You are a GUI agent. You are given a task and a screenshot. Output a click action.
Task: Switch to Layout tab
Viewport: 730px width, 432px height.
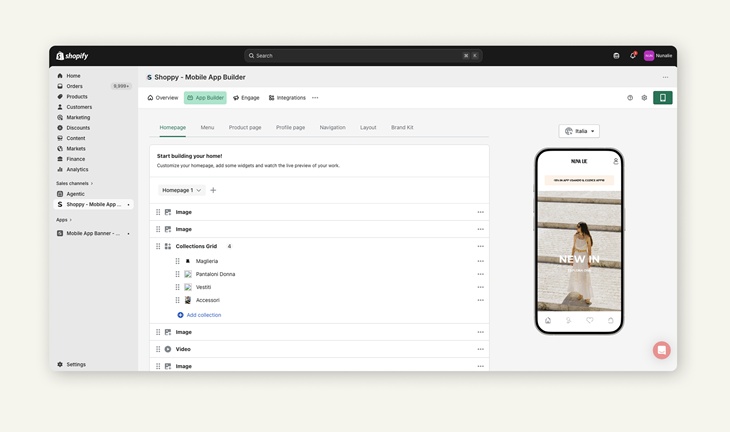pos(368,128)
